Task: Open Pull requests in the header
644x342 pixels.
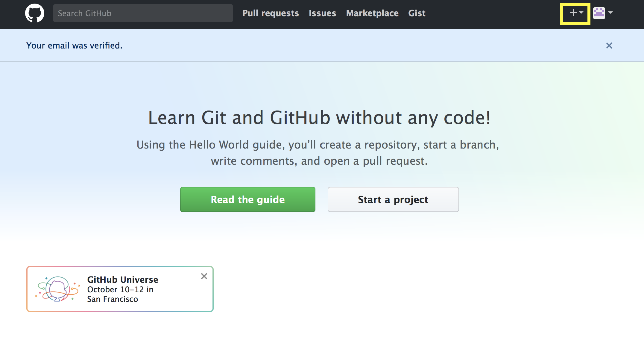Action: (271, 13)
